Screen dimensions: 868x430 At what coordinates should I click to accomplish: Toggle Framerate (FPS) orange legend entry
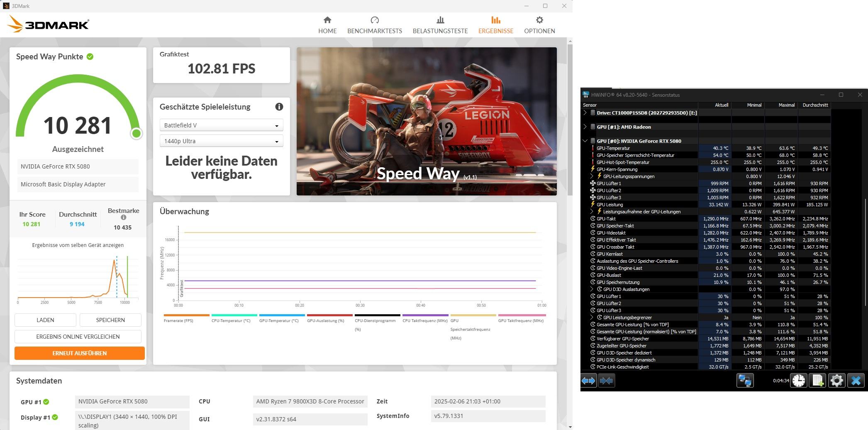point(187,319)
